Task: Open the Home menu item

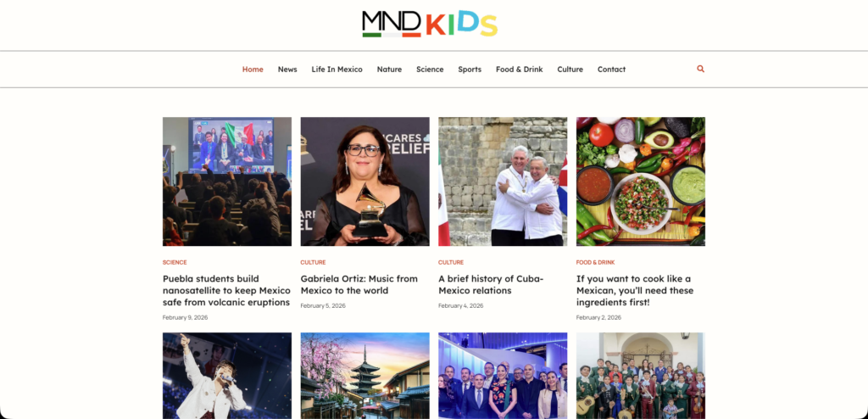Action: pyautogui.click(x=253, y=70)
